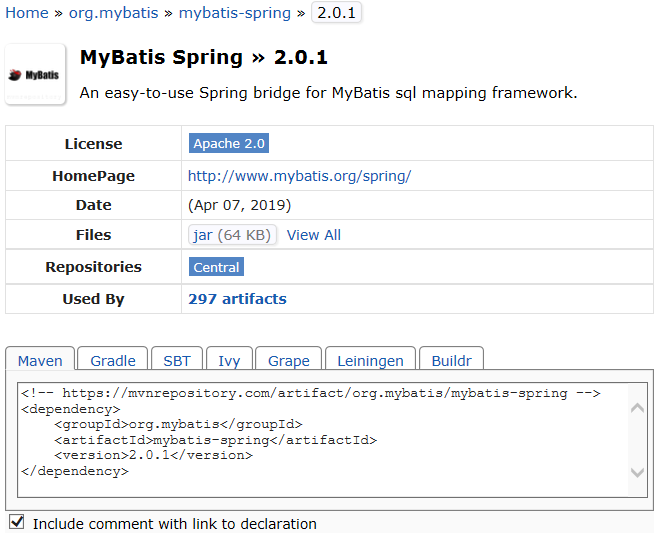Click the Apache 2.0 license badge
This screenshot has height=538, width=657.
tap(229, 143)
